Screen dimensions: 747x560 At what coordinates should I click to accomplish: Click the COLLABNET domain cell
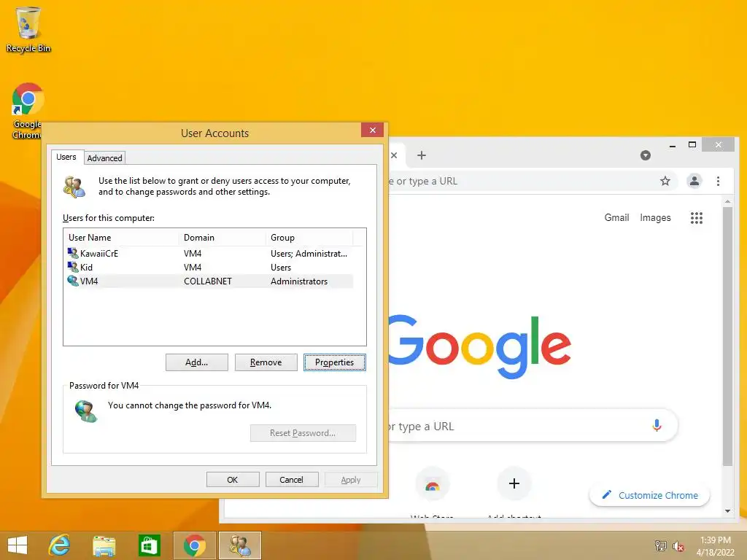coord(208,281)
